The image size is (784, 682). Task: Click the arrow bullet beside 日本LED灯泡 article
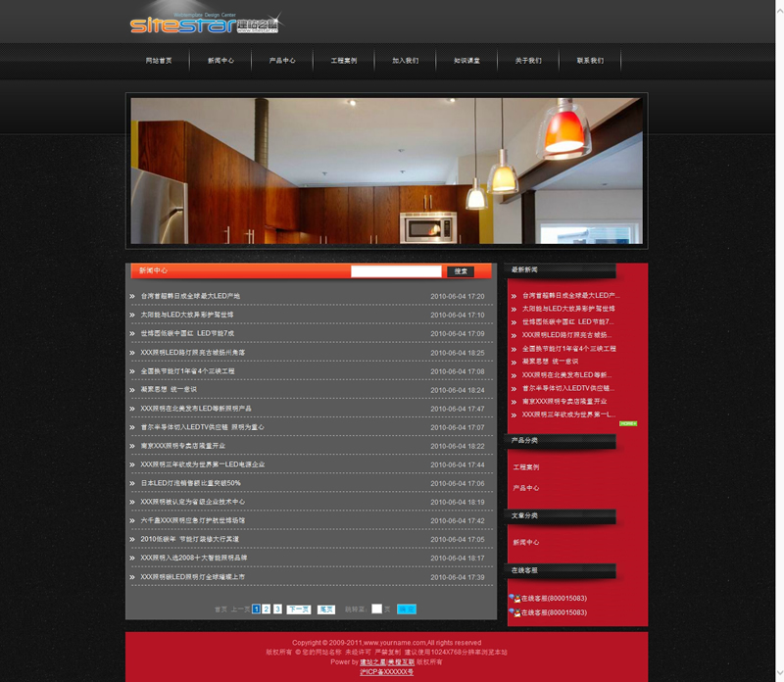pyautogui.click(x=132, y=483)
